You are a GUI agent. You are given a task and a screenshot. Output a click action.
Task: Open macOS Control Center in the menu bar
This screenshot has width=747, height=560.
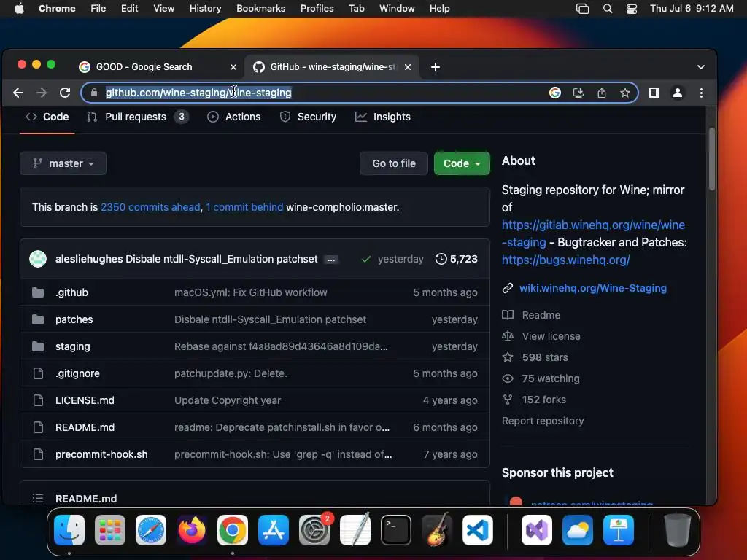[632, 9]
